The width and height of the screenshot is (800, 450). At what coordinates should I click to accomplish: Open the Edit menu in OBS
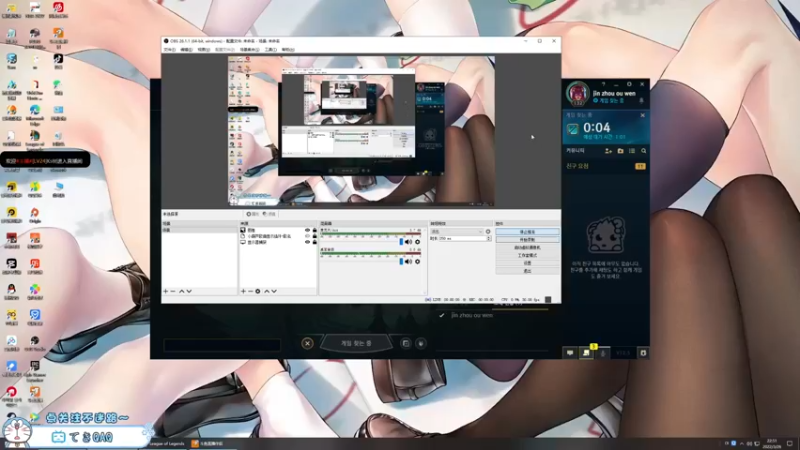pos(186,49)
